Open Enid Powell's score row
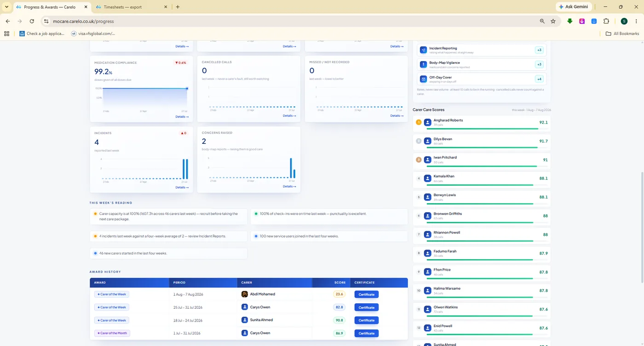Viewport: 644px width, 346px height. (482, 330)
